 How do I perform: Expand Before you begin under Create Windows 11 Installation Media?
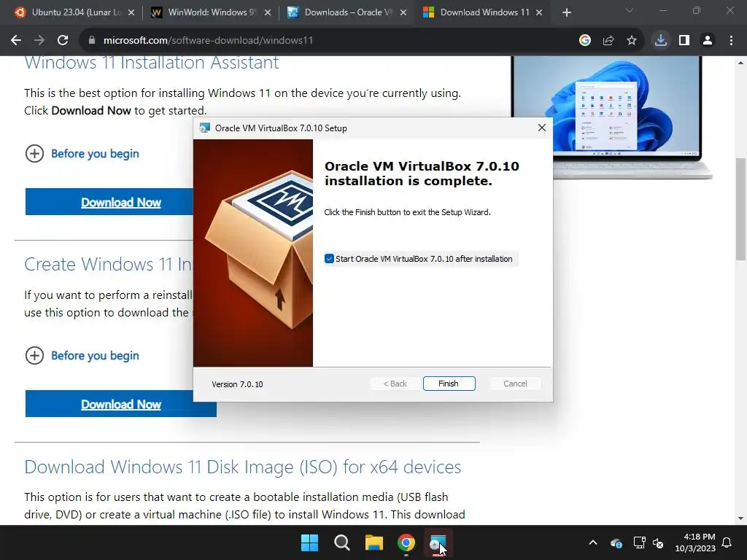tap(82, 355)
